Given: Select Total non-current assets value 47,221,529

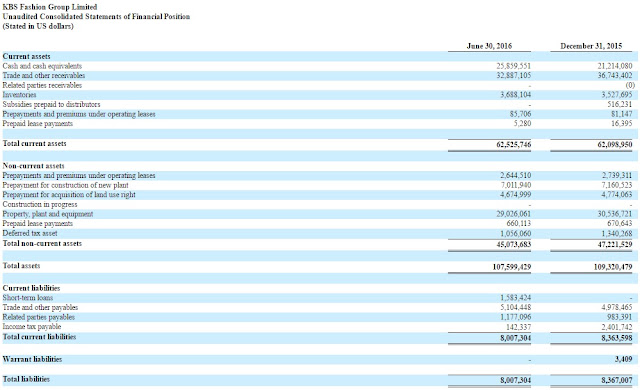Looking at the screenshot, I should [615, 244].
